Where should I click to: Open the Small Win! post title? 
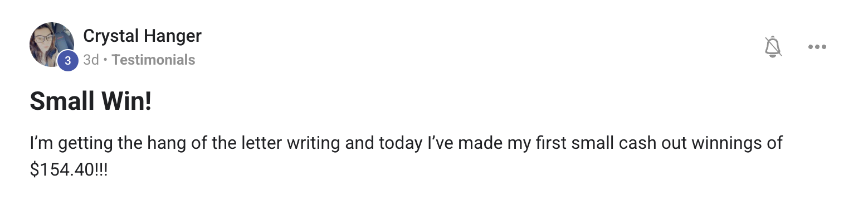90,102
